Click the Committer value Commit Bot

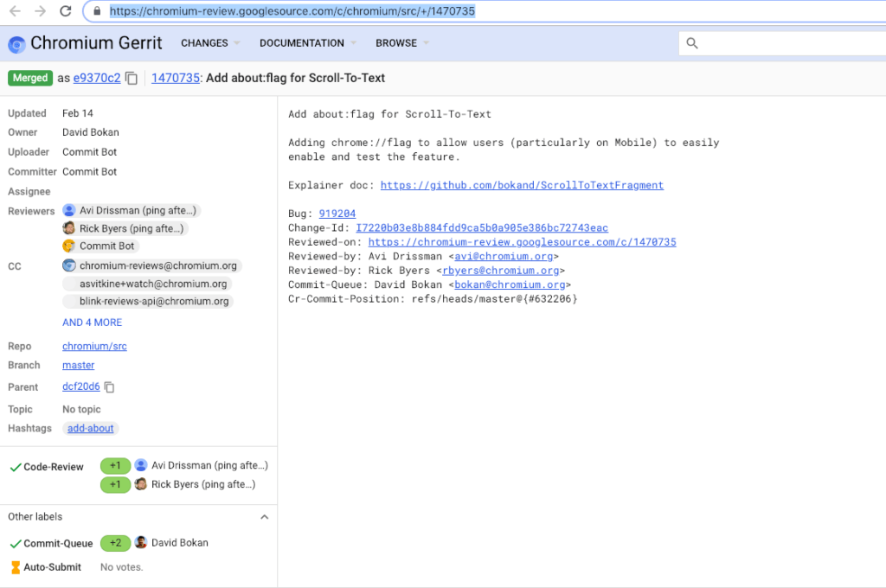[89, 172]
